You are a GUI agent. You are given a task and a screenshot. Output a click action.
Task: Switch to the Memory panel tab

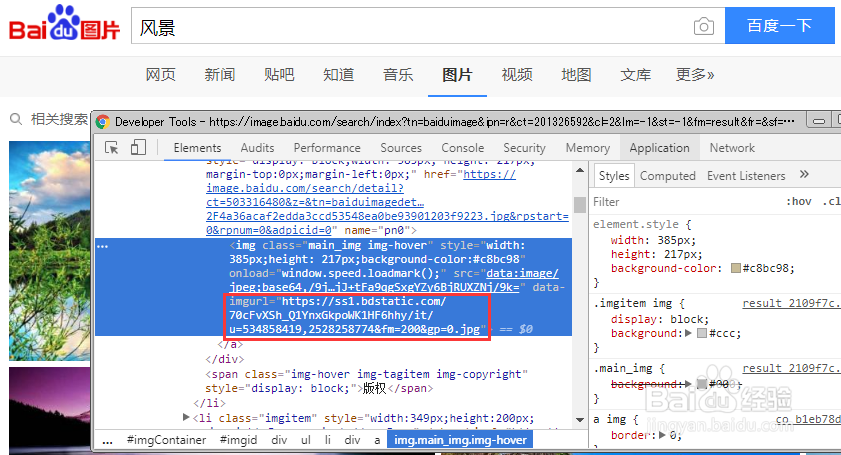click(x=588, y=148)
